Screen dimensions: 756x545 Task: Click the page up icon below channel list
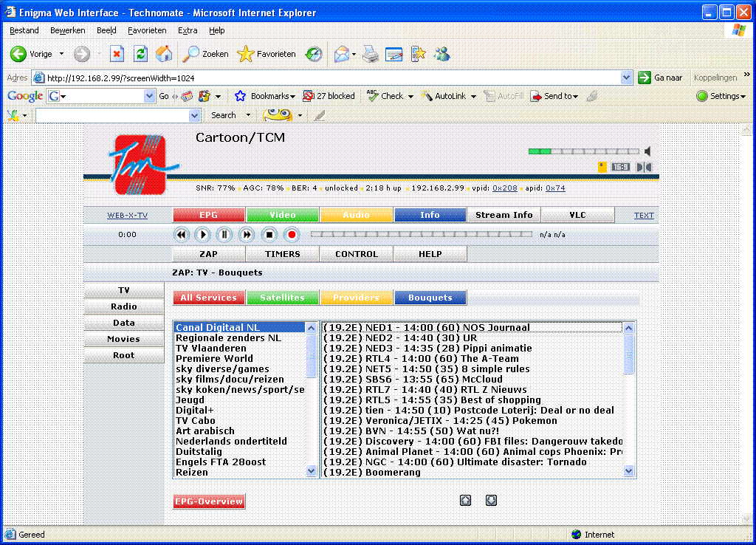point(465,500)
